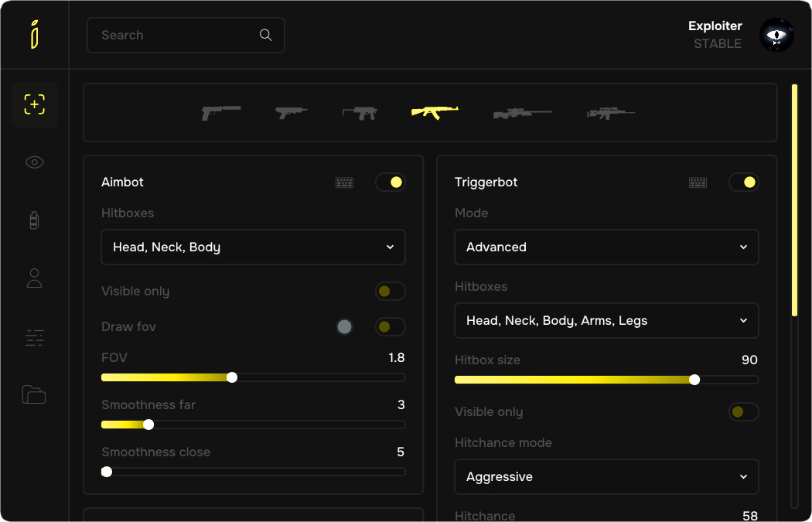Click the Search input field

(186, 36)
